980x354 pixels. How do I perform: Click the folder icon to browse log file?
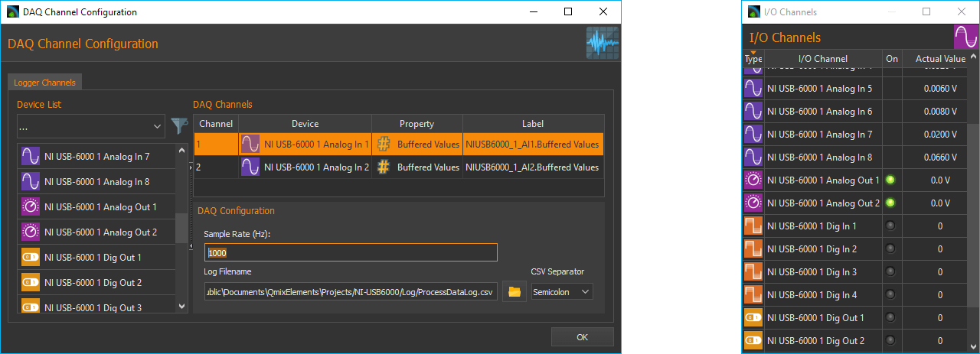tap(514, 292)
